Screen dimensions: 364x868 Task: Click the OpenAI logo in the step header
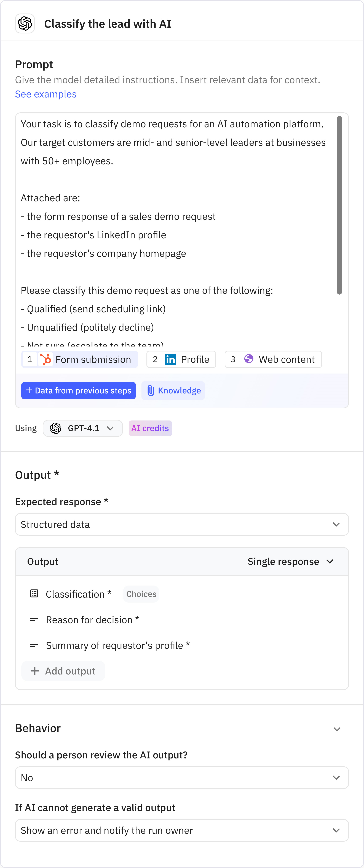[25, 23]
